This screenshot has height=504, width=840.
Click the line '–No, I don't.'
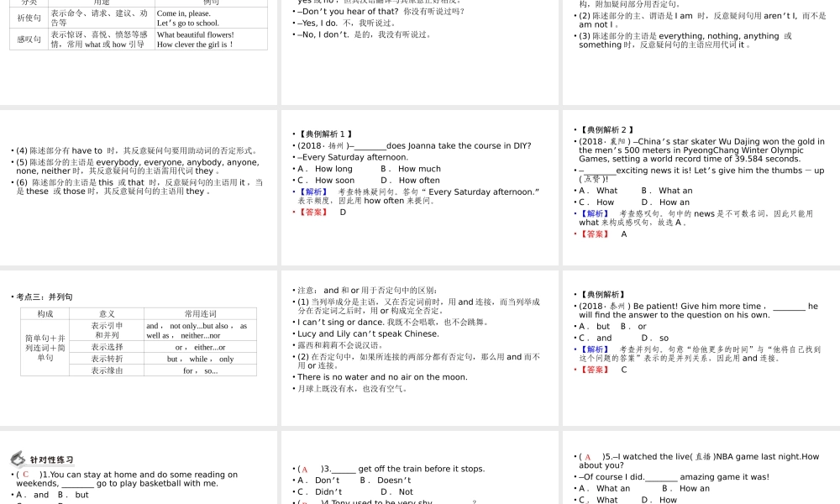(364, 34)
